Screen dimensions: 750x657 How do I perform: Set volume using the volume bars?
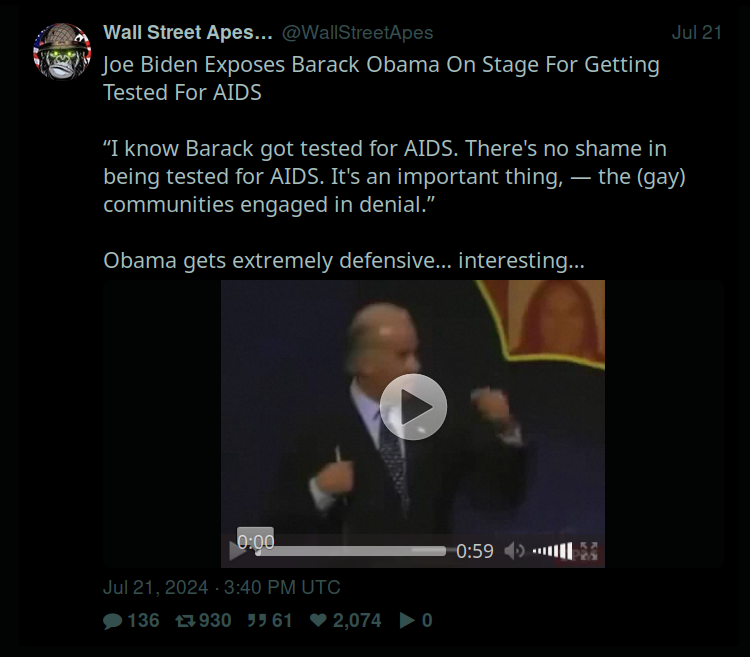pos(552,551)
